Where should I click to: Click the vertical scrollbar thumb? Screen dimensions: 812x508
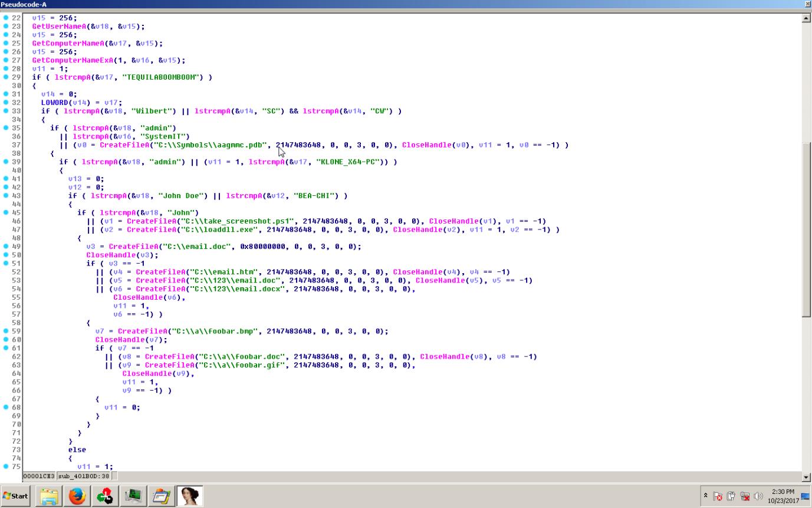pyautogui.click(x=807, y=230)
